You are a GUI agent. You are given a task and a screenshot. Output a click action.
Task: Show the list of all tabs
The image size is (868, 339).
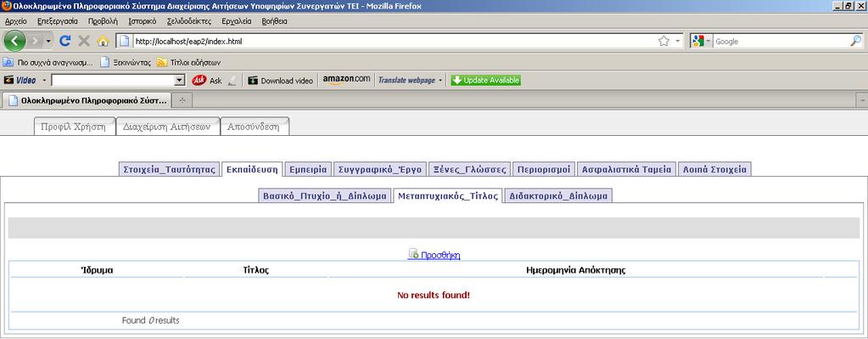coord(862,101)
